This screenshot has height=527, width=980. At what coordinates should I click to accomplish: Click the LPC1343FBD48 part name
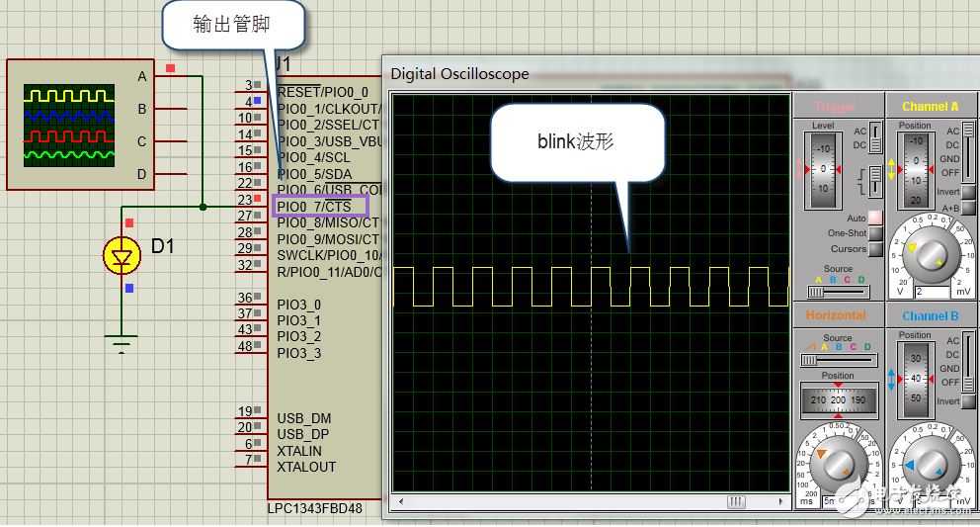pyautogui.click(x=315, y=508)
